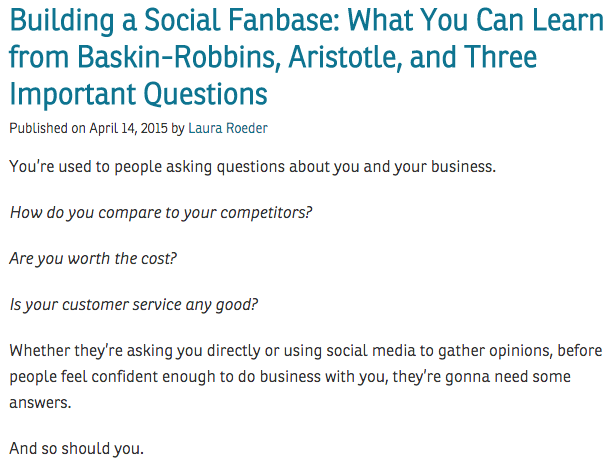Click the word answers ending the paragraph
This screenshot has height=469, width=614.
tap(40, 403)
